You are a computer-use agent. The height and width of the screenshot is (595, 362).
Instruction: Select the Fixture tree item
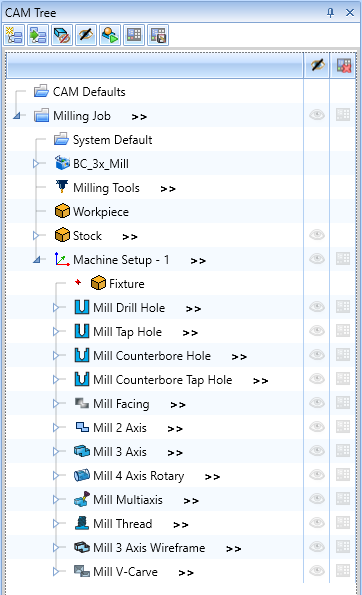(x=127, y=284)
